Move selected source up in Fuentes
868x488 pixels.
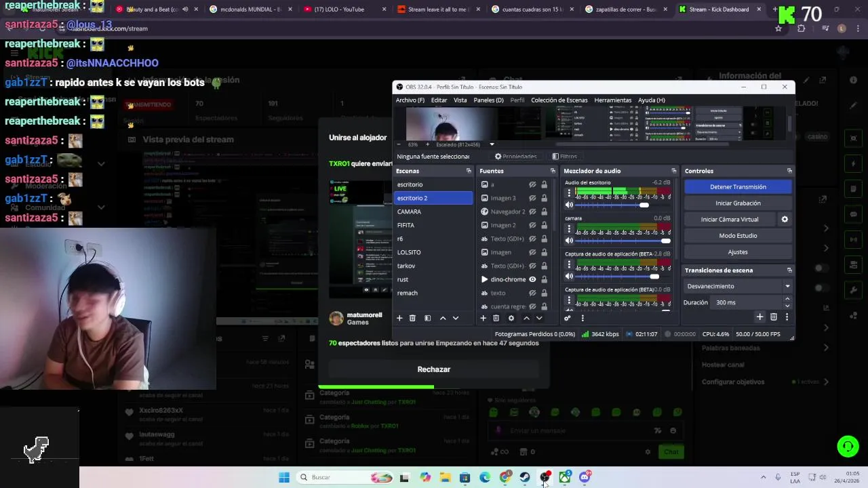pyautogui.click(x=526, y=318)
